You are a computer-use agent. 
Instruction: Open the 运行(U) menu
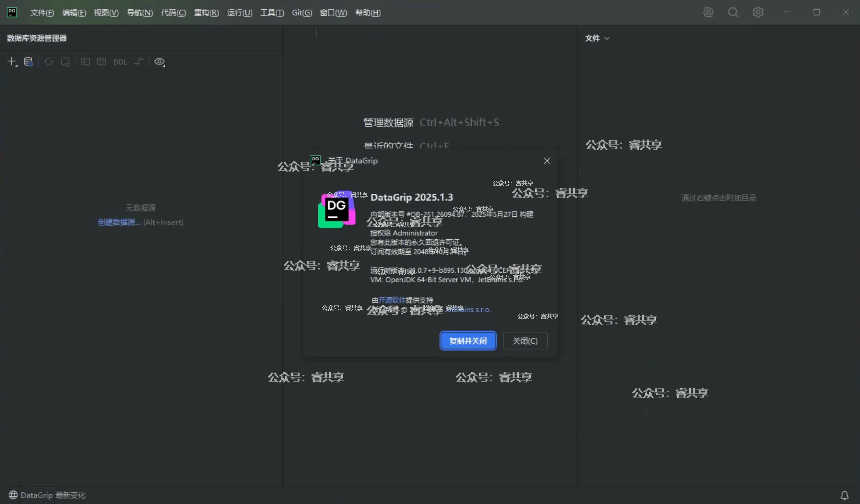click(x=240, y=13)
